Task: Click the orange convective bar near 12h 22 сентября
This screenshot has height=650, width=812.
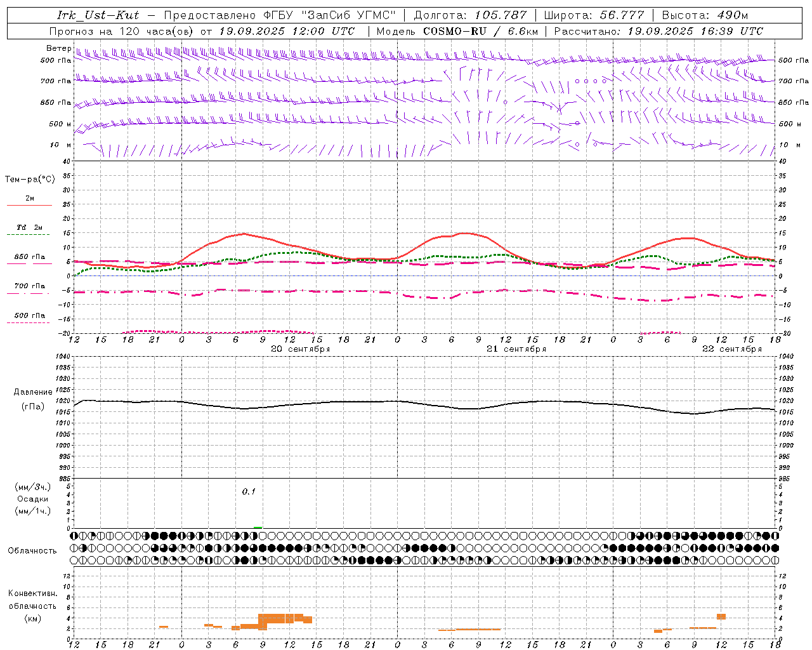Action: click(721, 616)
